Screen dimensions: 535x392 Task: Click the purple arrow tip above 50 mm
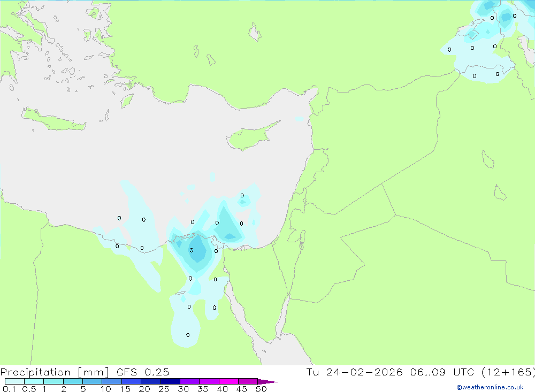[267, 382]
